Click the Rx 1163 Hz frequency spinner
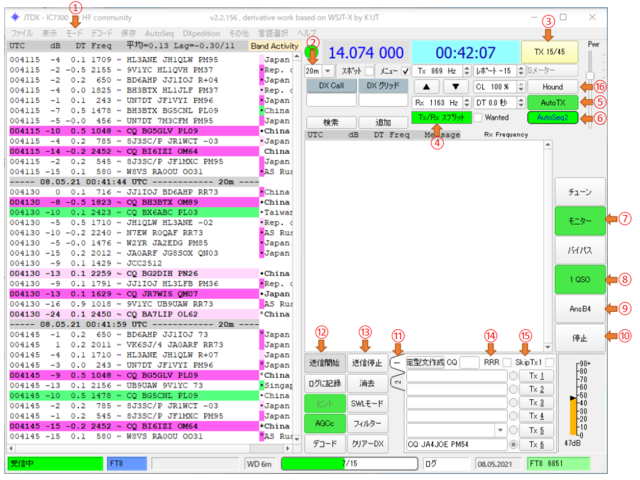The height and width of the screenshot is (480, 640). pyautogui.click(x=442, y=102)
